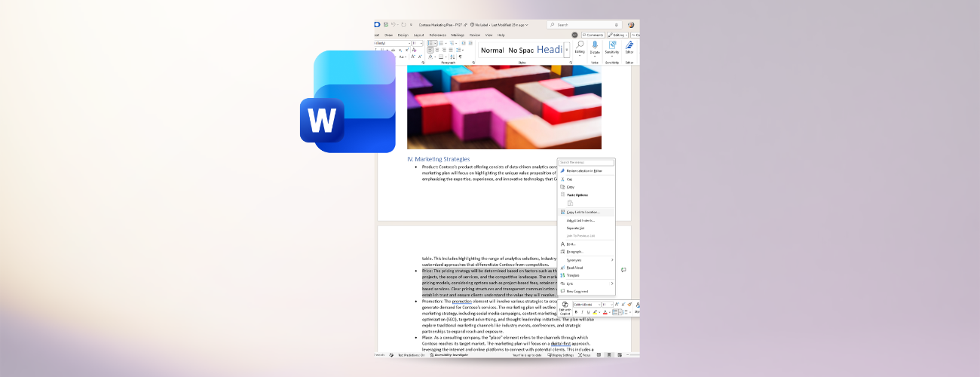Select Separate List in context menu
The width and height of the screenshot is (980, 377).
point(586,228)
